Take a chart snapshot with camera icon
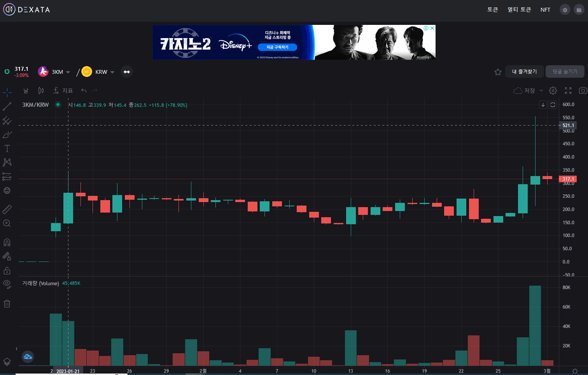The width and height of the screenshot is (588, 375). 583,91
